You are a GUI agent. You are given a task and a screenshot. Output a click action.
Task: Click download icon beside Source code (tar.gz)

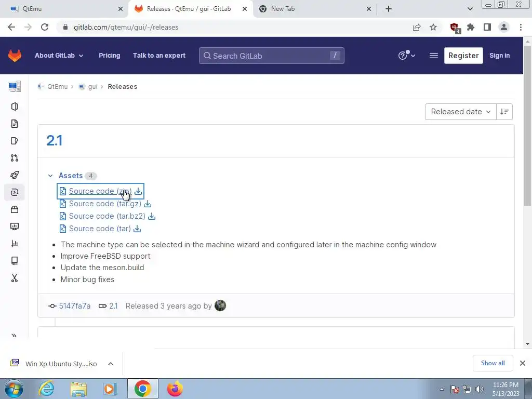pos(148,204)
